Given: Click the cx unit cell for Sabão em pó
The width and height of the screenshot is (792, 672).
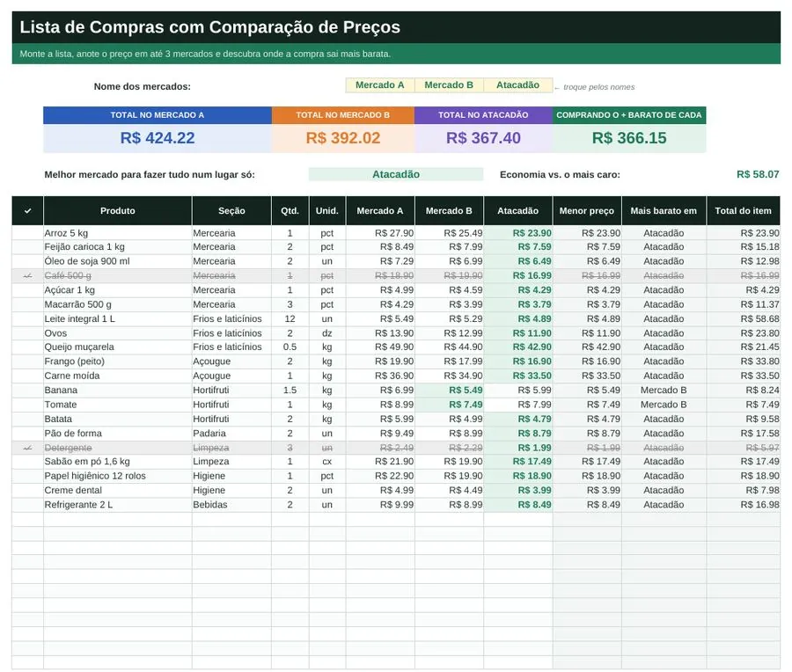Looking at the screenshot, I should [327, 462].
